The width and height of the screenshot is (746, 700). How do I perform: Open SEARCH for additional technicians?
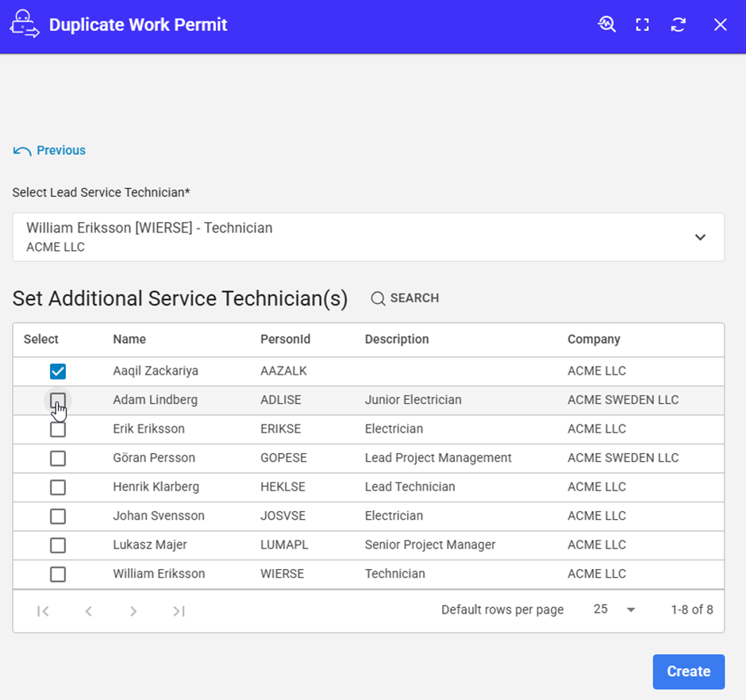(405, 298)
